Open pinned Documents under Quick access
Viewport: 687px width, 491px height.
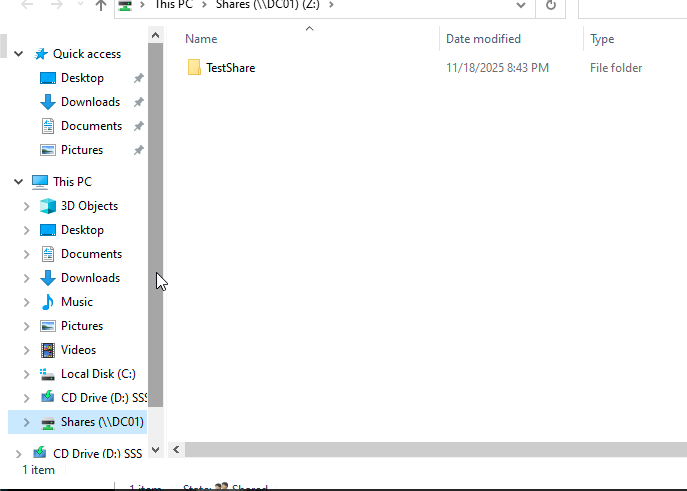pyautogui.click(x=91, y=126)
